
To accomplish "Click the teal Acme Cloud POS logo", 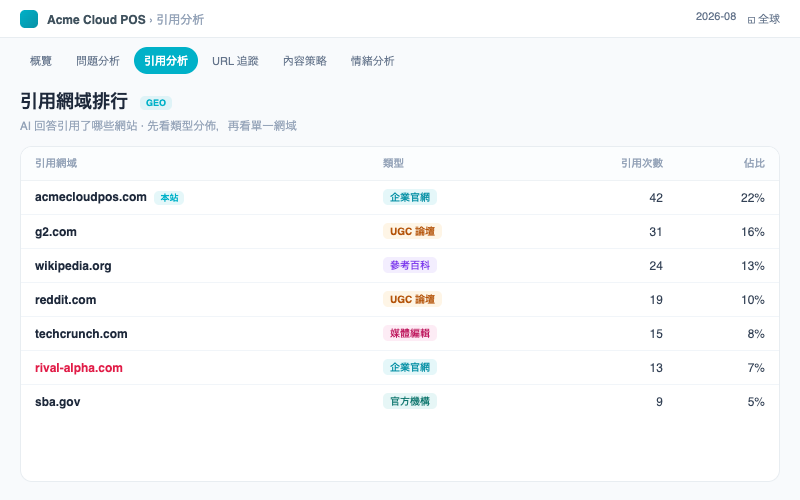I will tap(29, 19).
